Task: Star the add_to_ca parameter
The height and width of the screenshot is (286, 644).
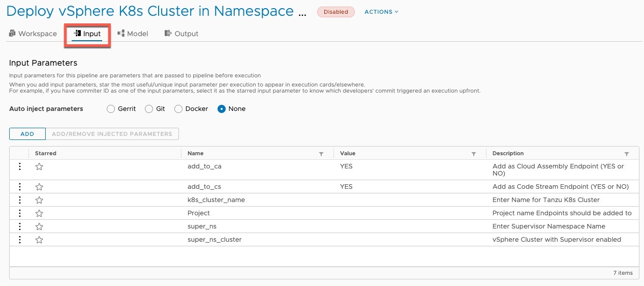Action: click(x=39, y=166)
